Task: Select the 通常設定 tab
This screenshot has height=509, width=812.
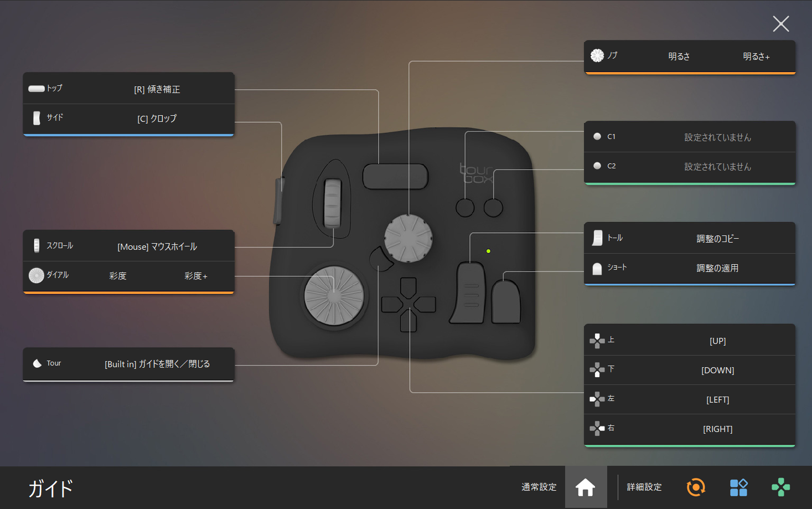Action: tap(539, 487)
